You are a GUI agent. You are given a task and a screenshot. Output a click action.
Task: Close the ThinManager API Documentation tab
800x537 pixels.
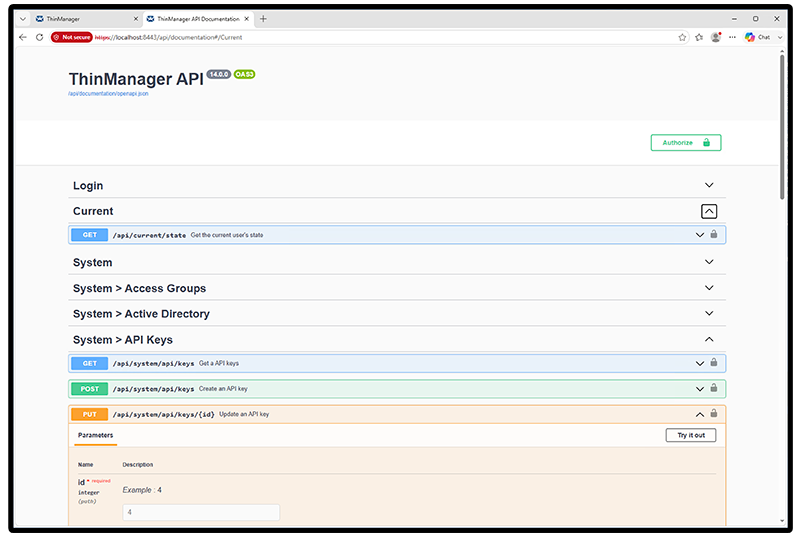pyautogui.click(x=246, y=19)
